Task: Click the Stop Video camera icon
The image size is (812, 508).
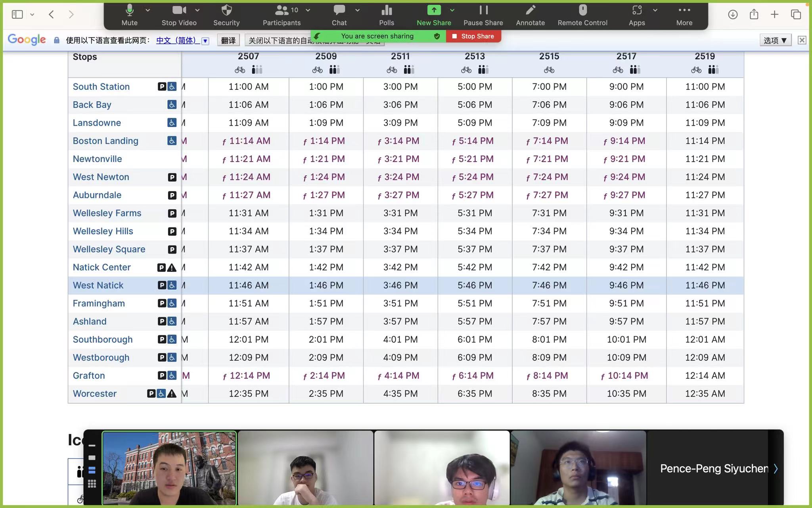Action: (x=179, y=11)
